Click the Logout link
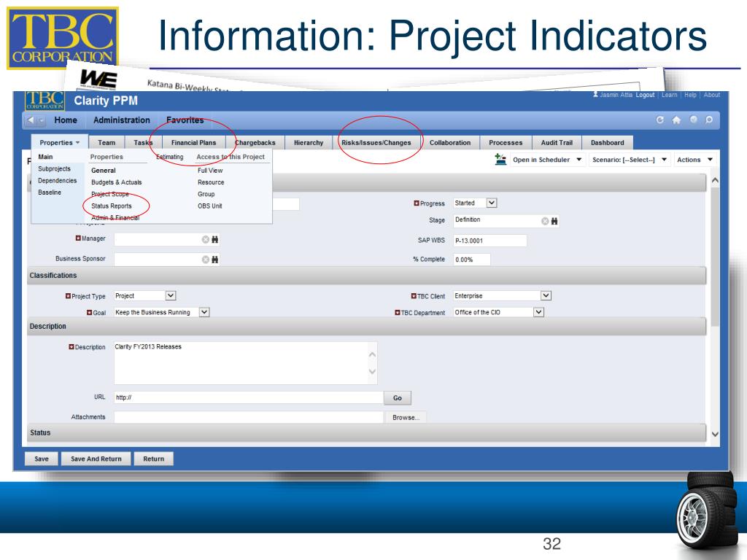Screen dimensions: 747x560 click(x=645, y=95)
